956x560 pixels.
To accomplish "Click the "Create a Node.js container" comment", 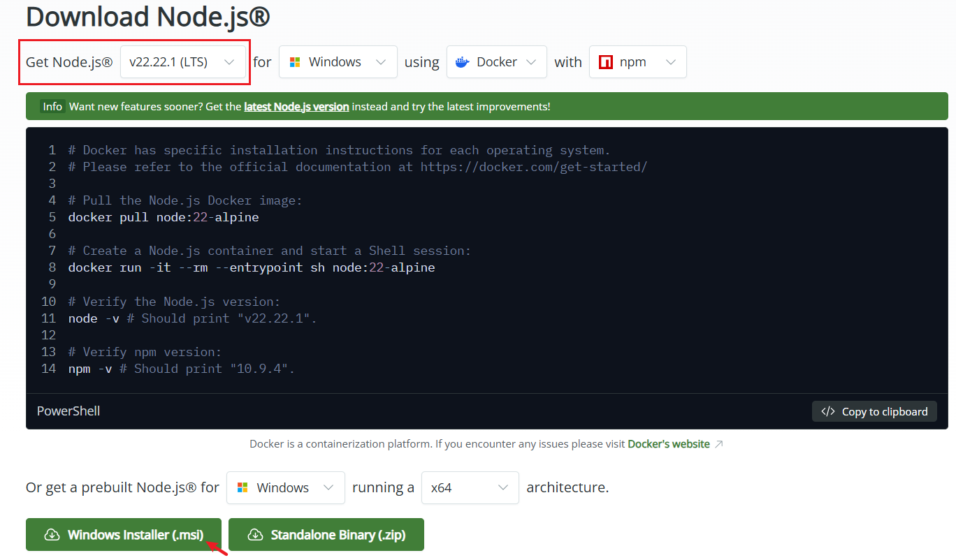I will coord(270,251).
